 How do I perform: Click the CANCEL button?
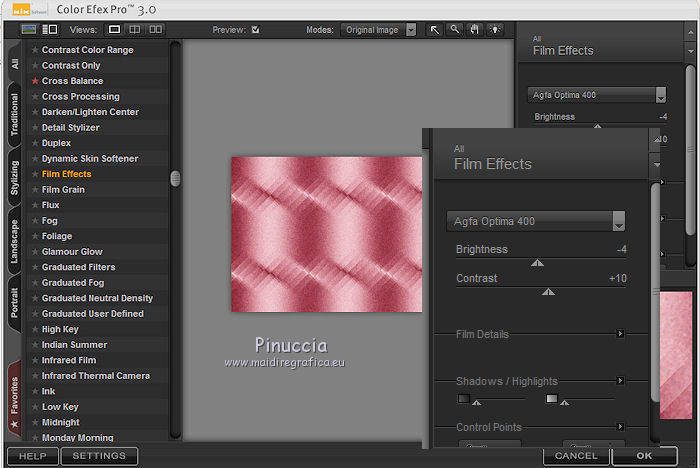pos(576,456)
